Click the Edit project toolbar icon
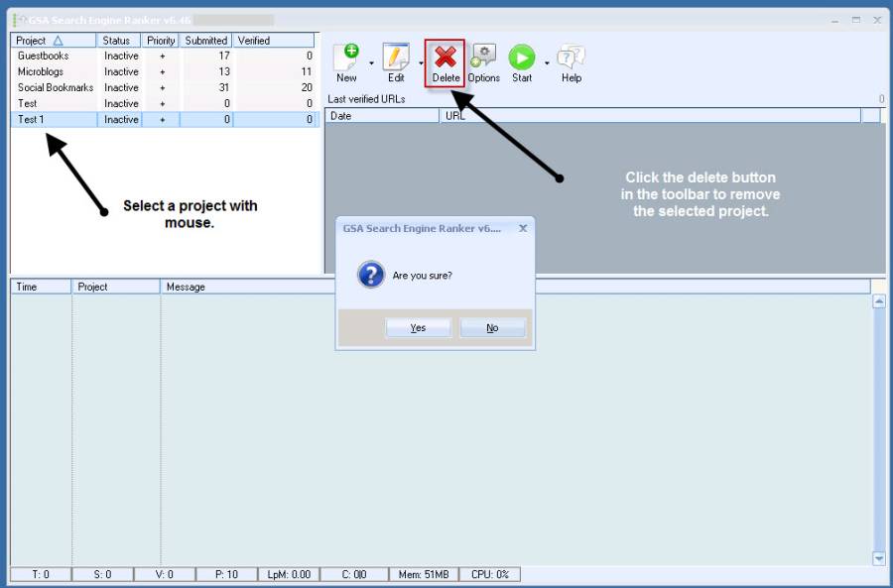Image resolution: width=893 pixels, height=588 pixels. point(396,59)
